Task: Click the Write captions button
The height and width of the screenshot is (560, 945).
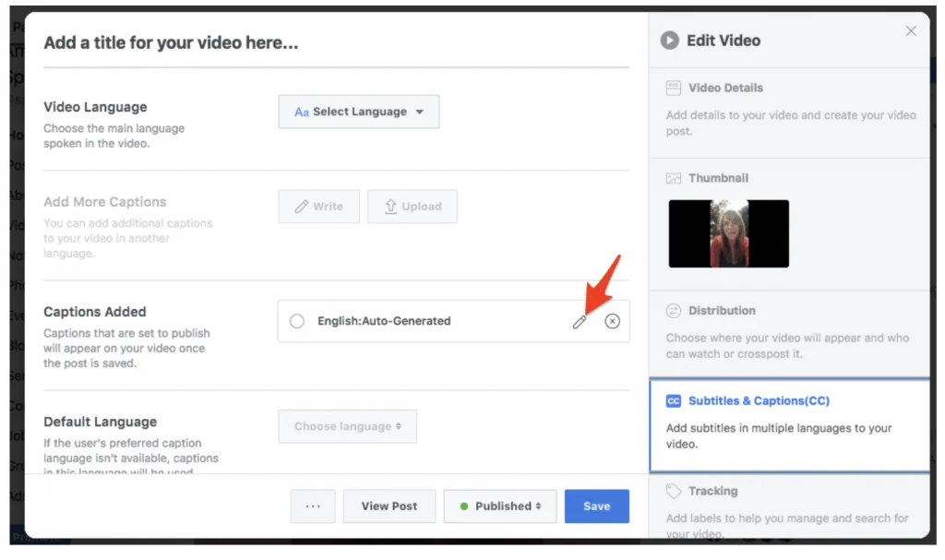Action: 318,206
